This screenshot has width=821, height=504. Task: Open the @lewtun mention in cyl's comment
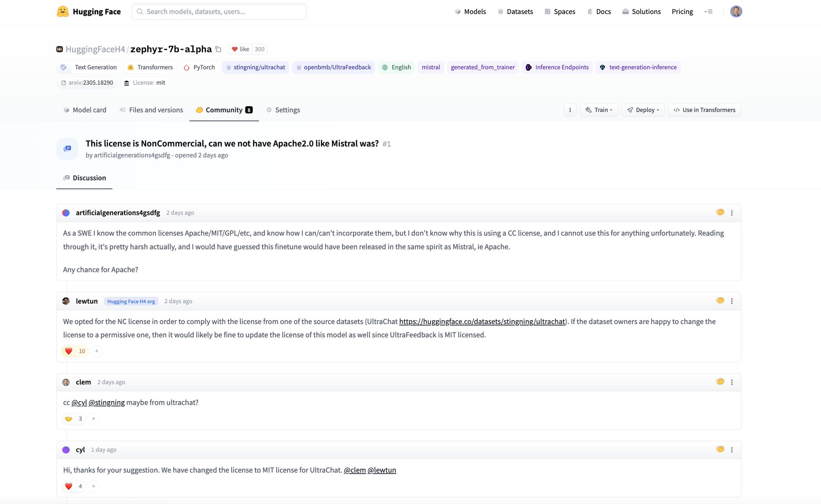[382, 470]
